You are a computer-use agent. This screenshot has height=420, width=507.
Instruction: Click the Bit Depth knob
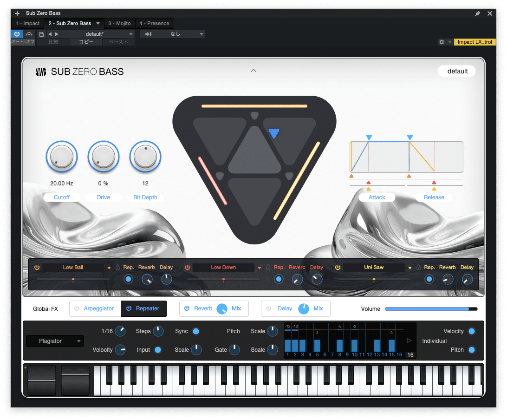(x=145, y=157)
